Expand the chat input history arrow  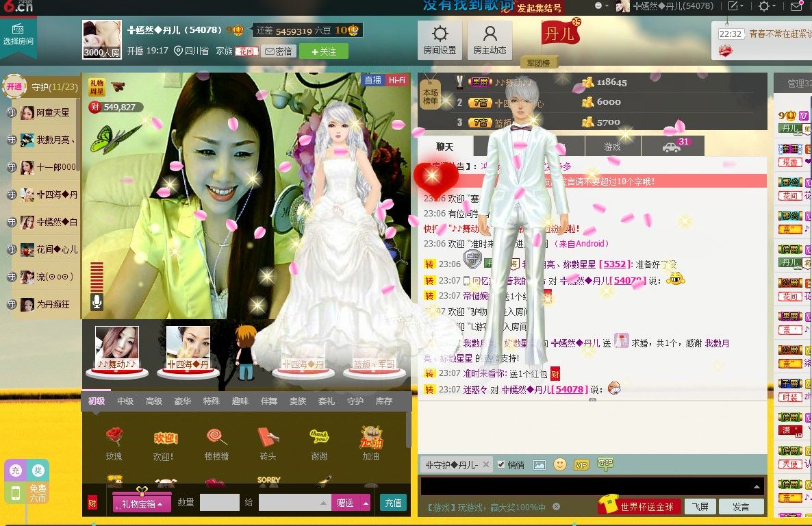757,486
